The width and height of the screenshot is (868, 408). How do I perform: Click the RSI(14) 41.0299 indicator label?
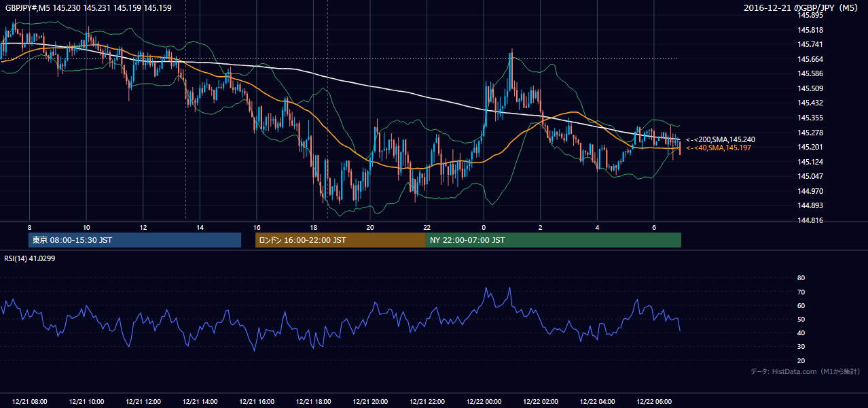pos(29,258)
